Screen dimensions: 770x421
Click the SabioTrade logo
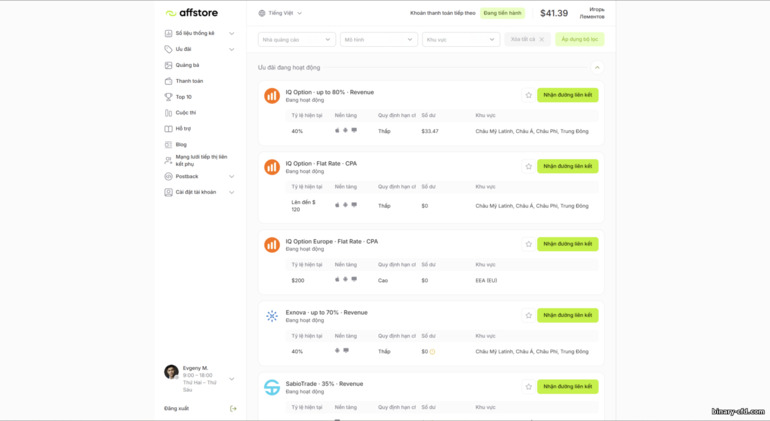272,387
